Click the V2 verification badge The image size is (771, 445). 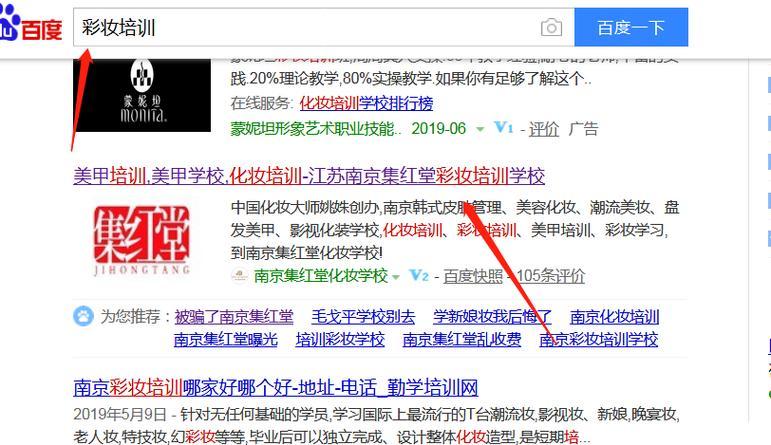pyautogui.click(x=419, y=275)
